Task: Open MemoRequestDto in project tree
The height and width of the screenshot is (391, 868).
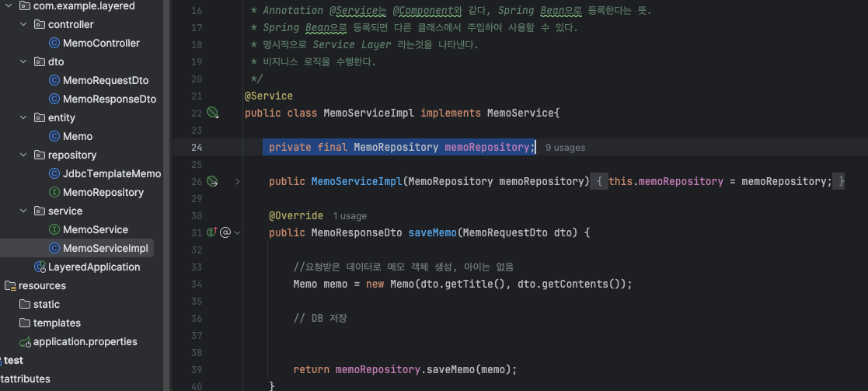Action: point(106,80)
